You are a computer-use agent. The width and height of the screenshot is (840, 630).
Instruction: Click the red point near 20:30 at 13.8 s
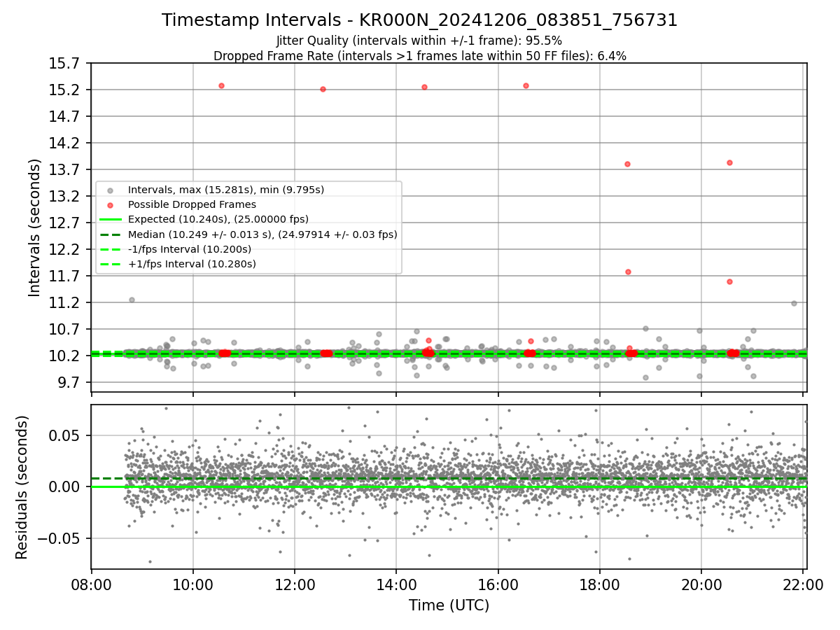click(729, 162)
